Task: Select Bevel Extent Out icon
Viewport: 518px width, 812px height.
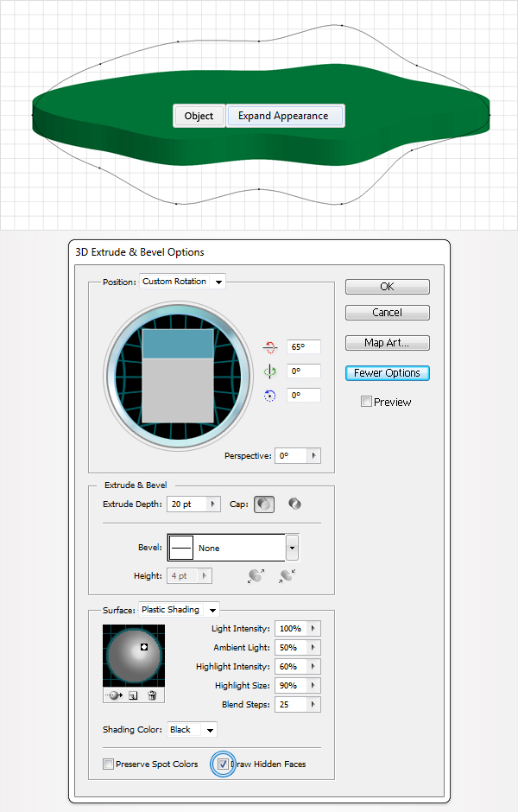Action: coord(256,576)
